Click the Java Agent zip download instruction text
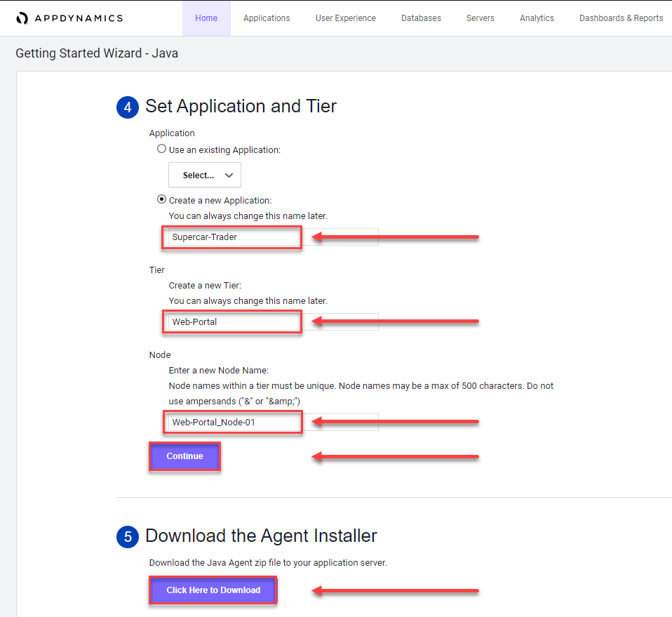The height and width of the screenshot is (617, 672). (268, 562)
